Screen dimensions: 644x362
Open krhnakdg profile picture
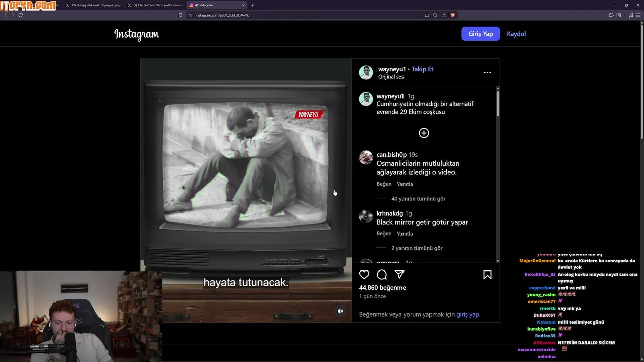tap(366, 216)
